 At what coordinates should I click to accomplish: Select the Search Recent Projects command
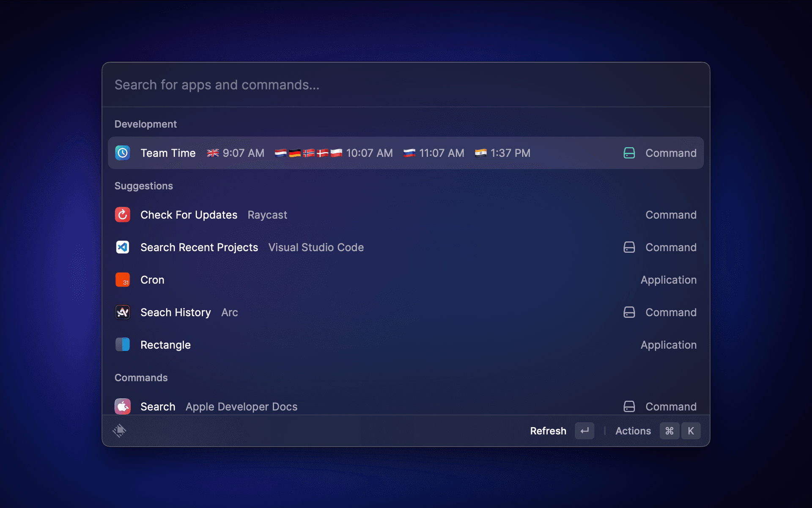(x=199, y=247)
